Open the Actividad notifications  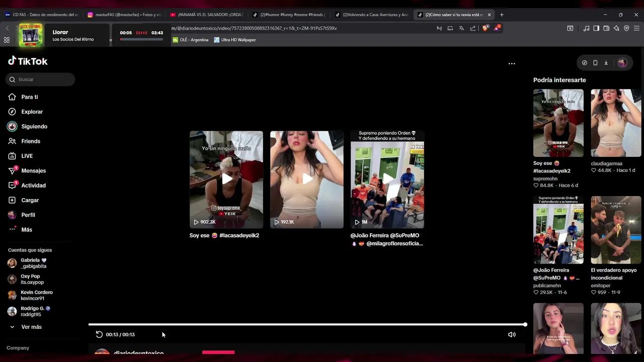click(33, 186)
